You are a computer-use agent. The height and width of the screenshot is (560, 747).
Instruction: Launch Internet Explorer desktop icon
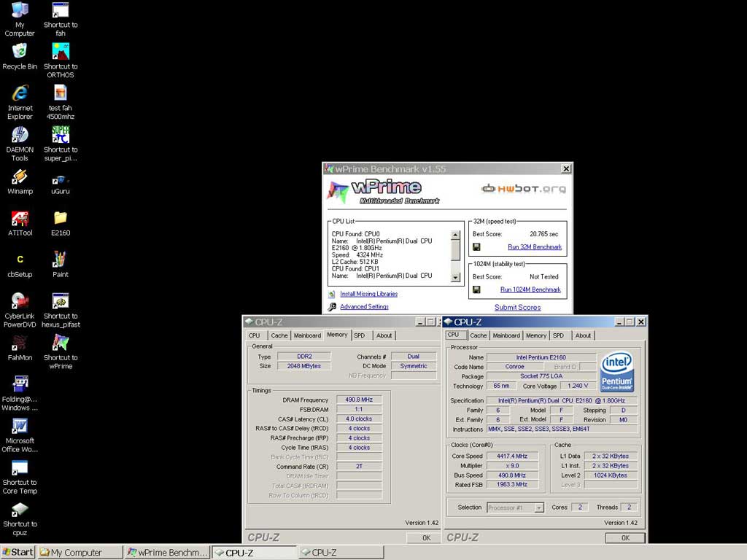point(20,102)
